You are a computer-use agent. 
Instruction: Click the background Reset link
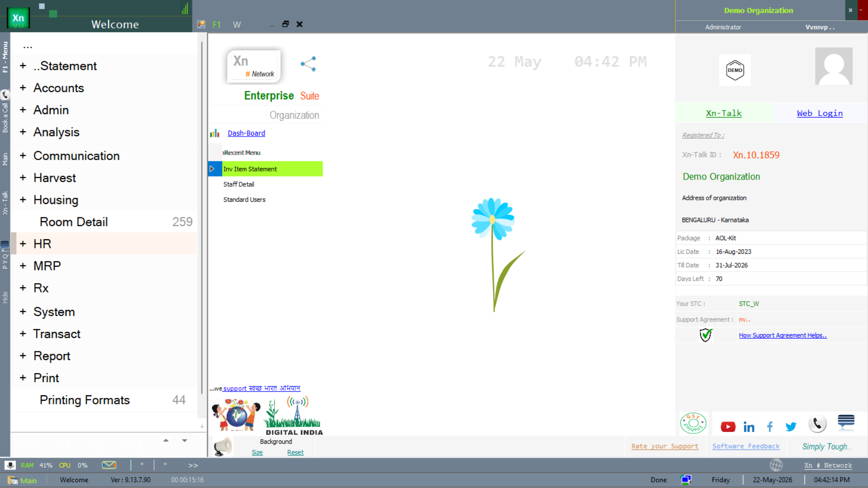[295, 452]
